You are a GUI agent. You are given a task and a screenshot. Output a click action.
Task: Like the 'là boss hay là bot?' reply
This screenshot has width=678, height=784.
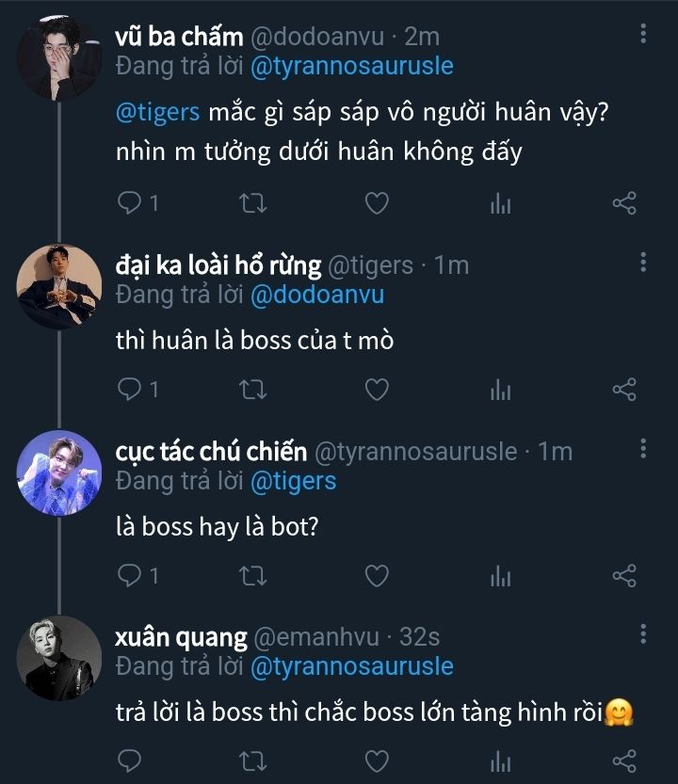(377, 574)
